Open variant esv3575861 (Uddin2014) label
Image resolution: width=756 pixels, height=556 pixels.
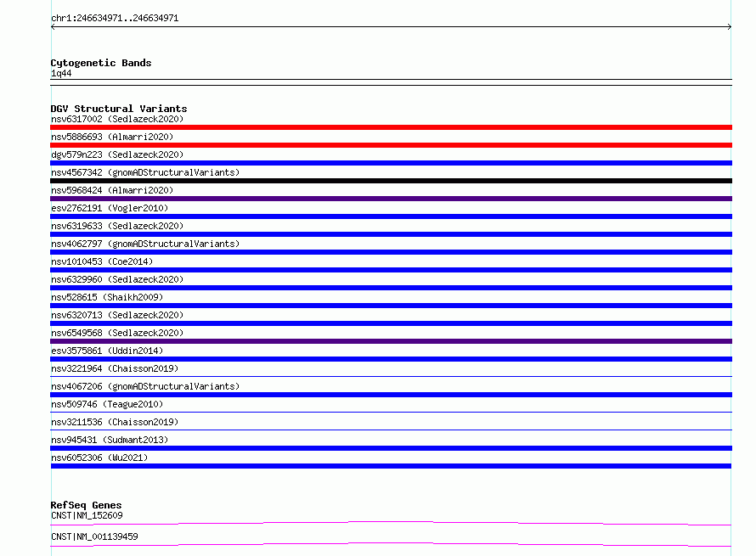pos(107,351)
